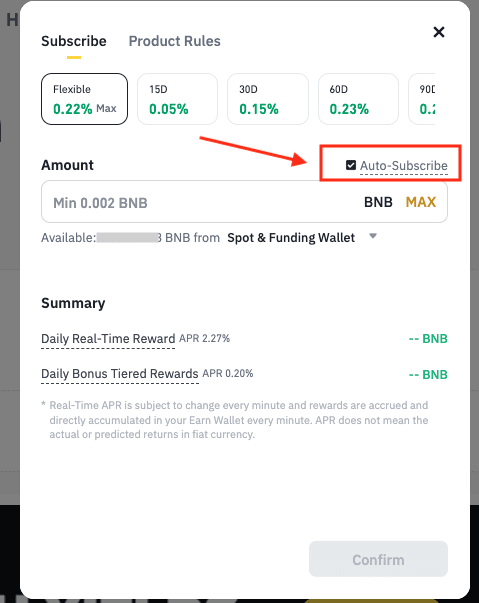Select the Spot & Funding Wallet source
The width and height of the screenshot is (479, 603).
(291, 238)
